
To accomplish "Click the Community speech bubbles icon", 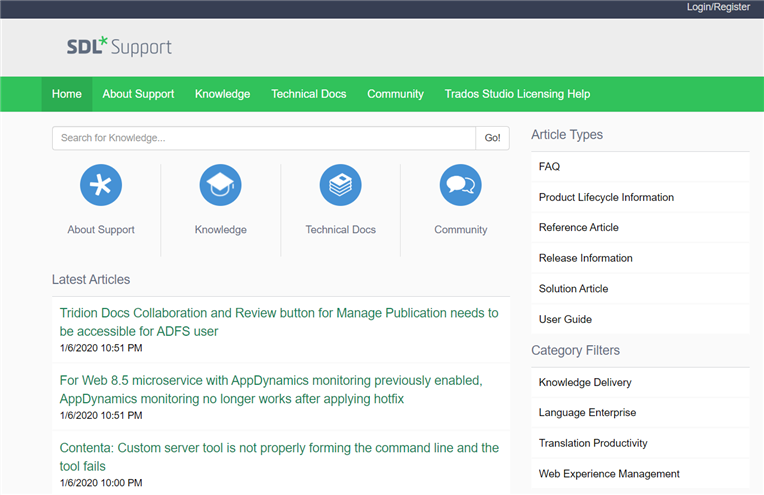I will pyautogui.click(x=460, y=185).
